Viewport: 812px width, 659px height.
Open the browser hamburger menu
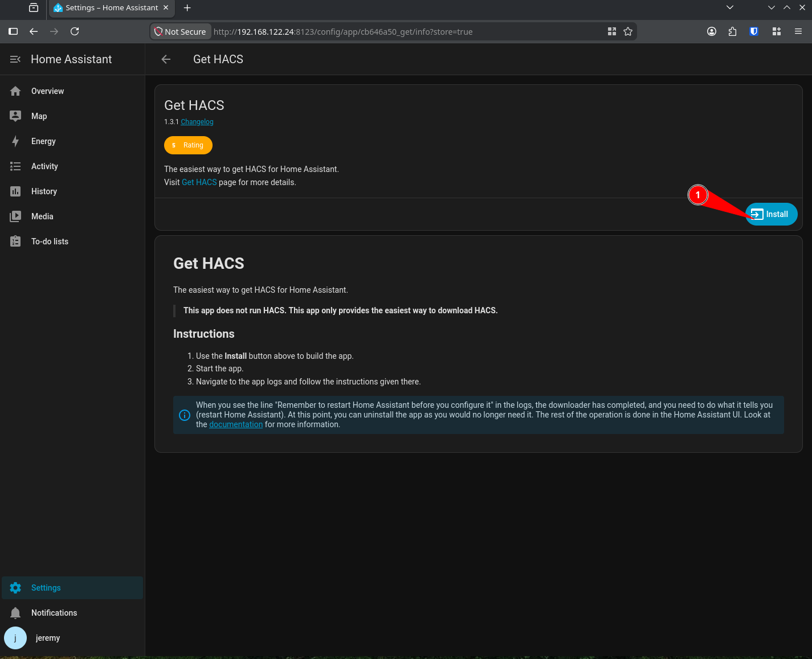[798, 31]
